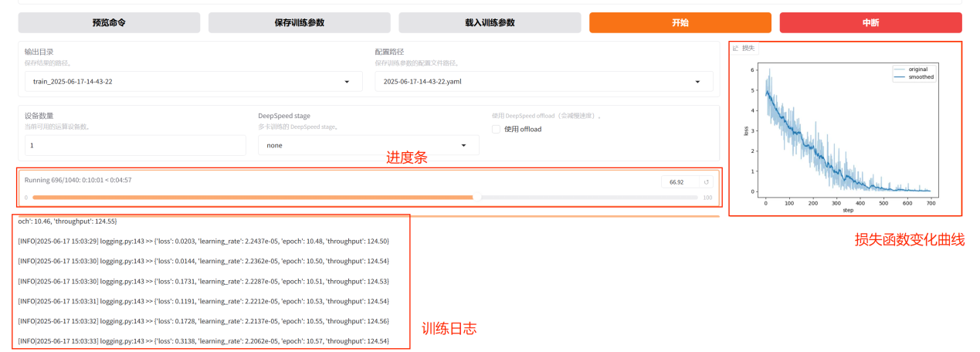This screenshot has width=980, height=352.
Task: Click the progress slider handle
Action: [x=476, y=198]
